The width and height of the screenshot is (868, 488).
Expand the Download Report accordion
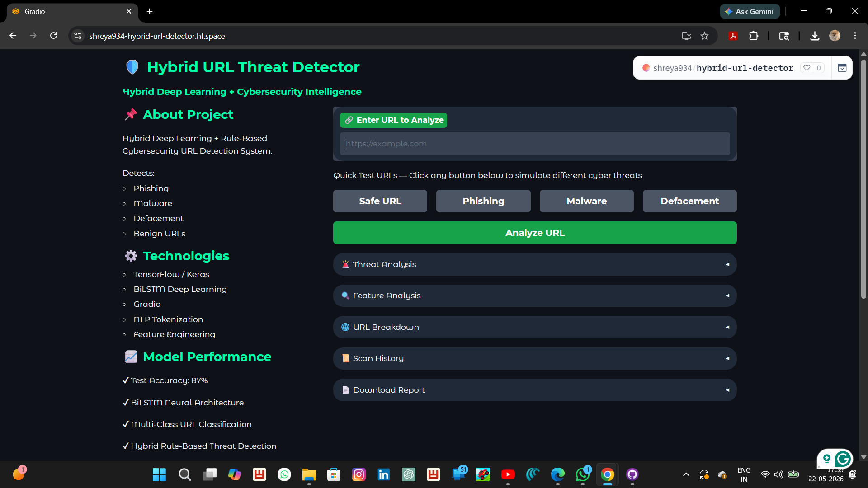pos(535,390)
